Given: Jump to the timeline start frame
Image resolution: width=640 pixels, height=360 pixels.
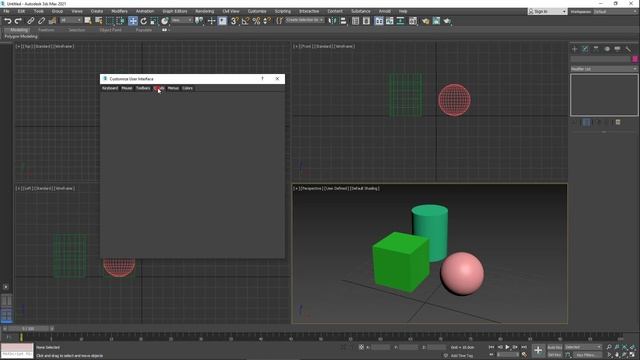Looking at the screenshot, I should pos(491,347).
